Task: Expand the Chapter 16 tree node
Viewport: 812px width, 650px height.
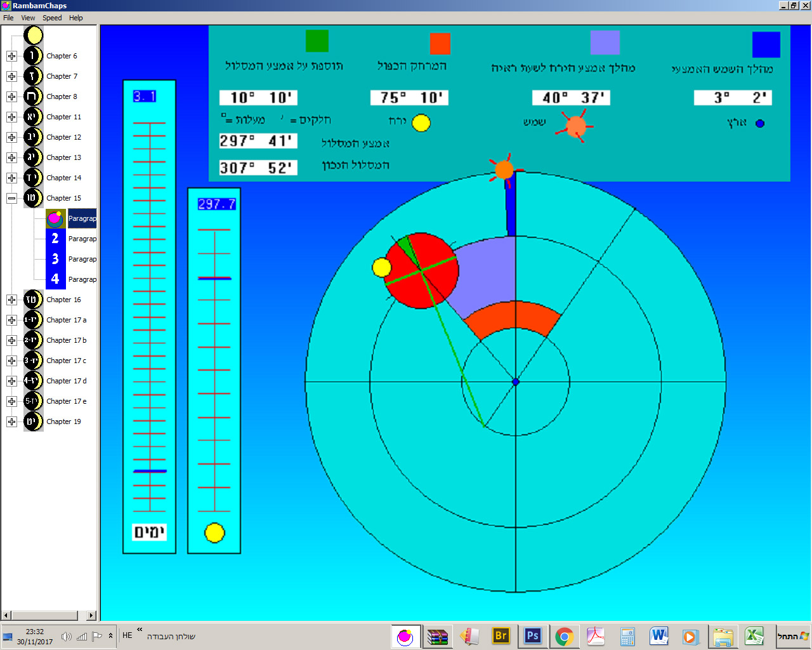Action: coord(11,300)
